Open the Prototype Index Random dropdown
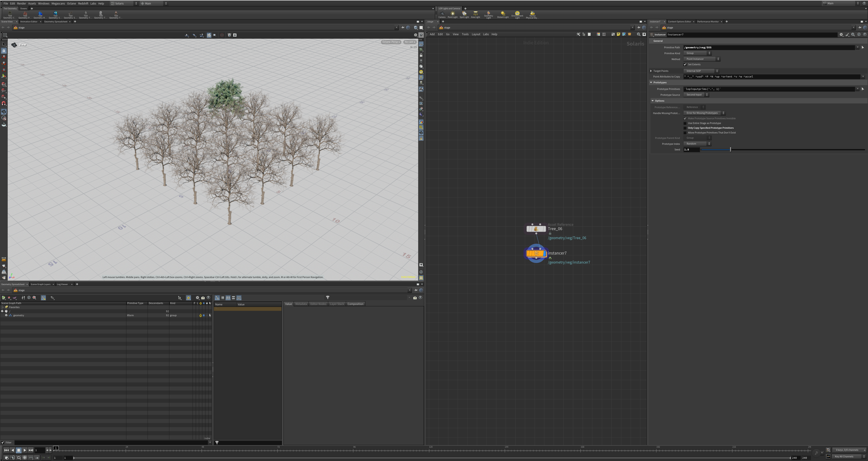The height and width of the screenshot is (461, 868). (697, 144)
